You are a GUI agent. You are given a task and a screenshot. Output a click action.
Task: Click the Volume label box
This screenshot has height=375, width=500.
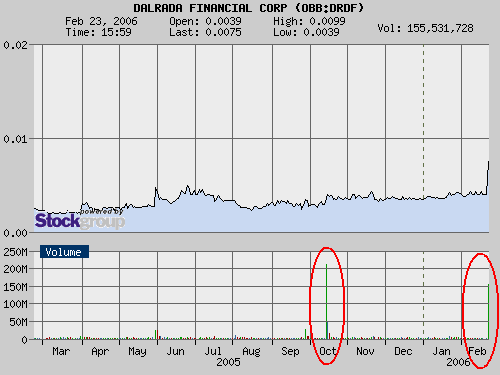click(64, 252)
